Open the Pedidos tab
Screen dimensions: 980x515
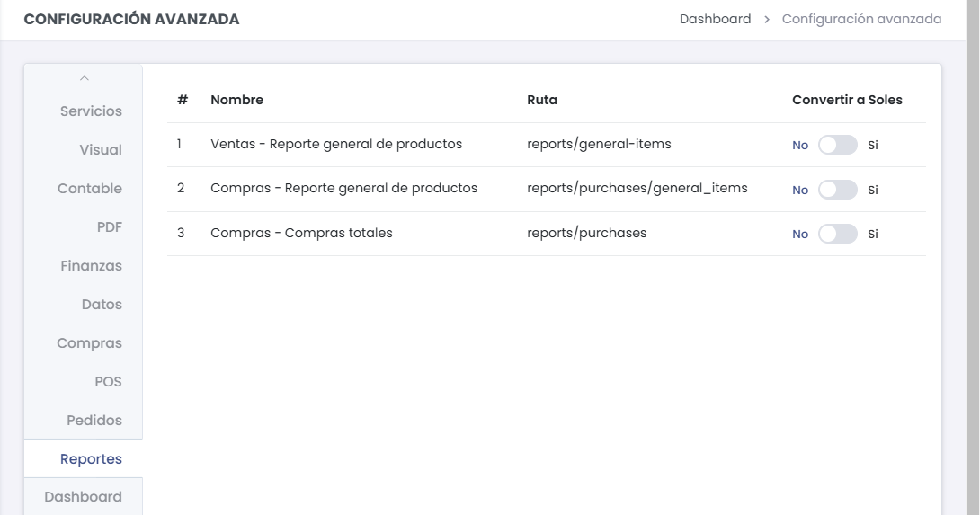(94, 421)
